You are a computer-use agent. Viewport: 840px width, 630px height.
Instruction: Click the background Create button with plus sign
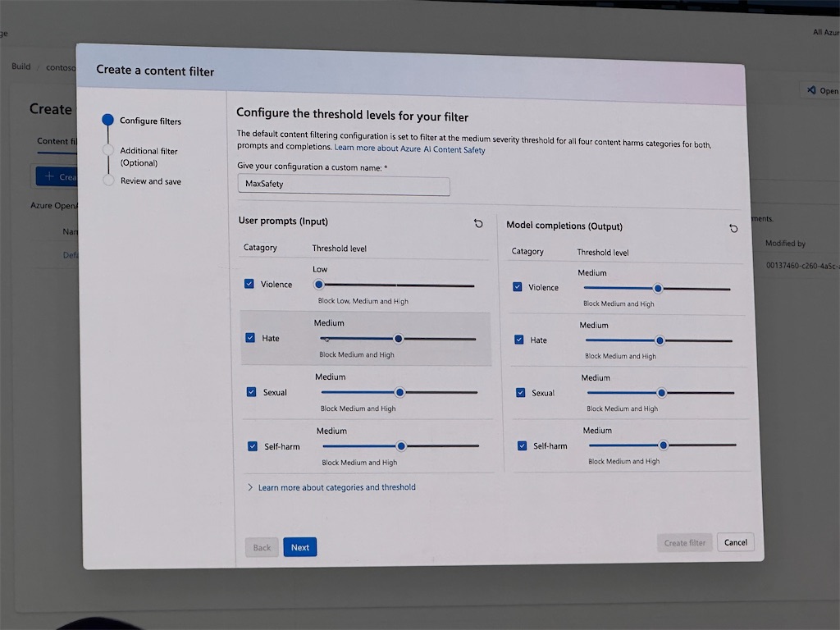click(57, 176)
